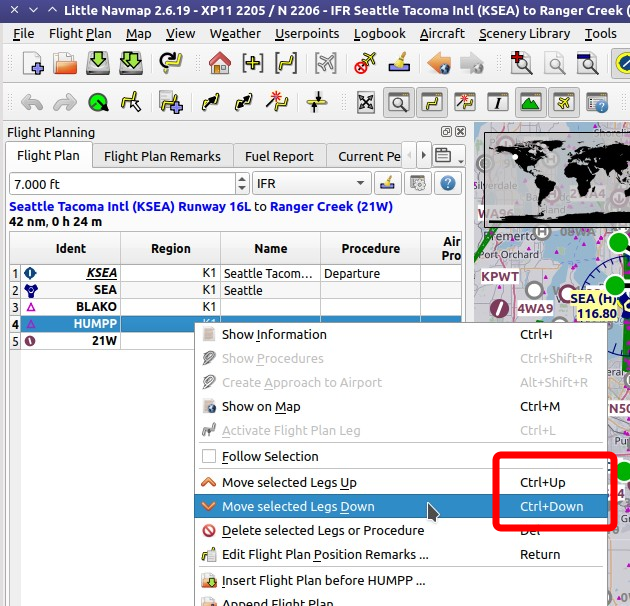The width and height of the screenshot is (630, 606).
Task: Choose Insert Flight Plan before HUMPP
Action: (401, 580)
